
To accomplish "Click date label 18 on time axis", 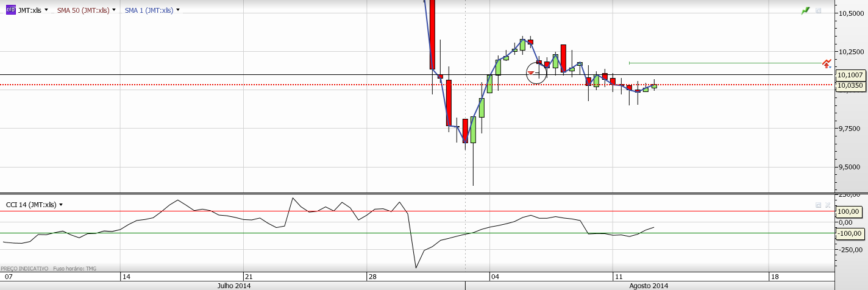I will pyautogui.click(x=775, y=276).
